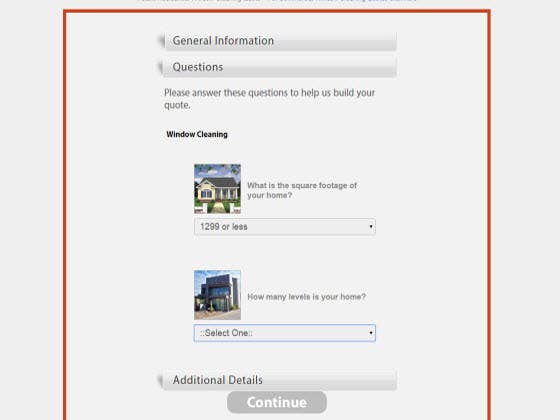This screenshot has width=560, height=420.
Task: Click the square footage question text
Action: point(302,190)
